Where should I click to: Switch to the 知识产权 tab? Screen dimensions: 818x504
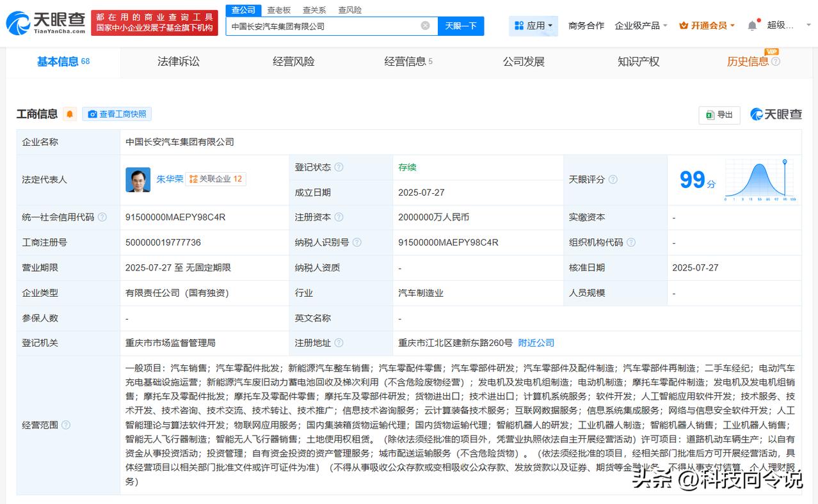(x=638, y=61)
